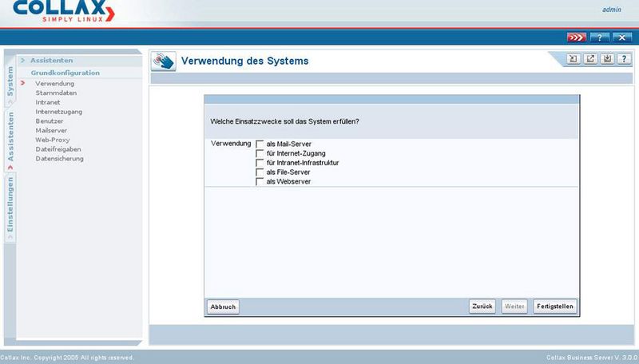The image size is (639, 364).
Task: Finish the wizard with Fertigstellen
Action: click(555, 307)
